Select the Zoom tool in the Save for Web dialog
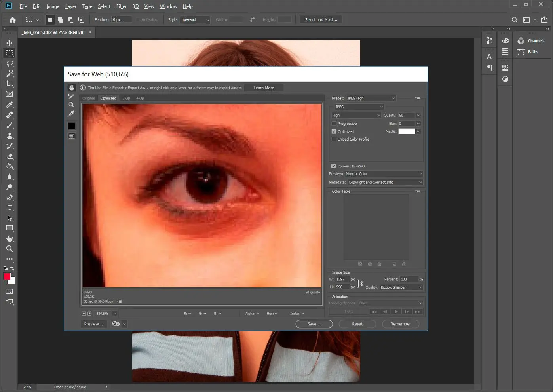Viewport: 553px width, 392px height. 71,105
